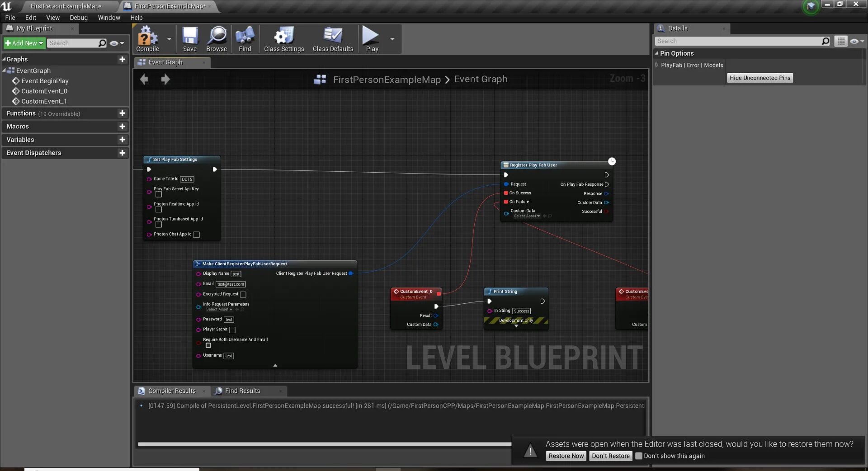This screenshot has height=471, width=868.
Task: Add a new event dispatcher with plus icon
Action: coord(122,153)
